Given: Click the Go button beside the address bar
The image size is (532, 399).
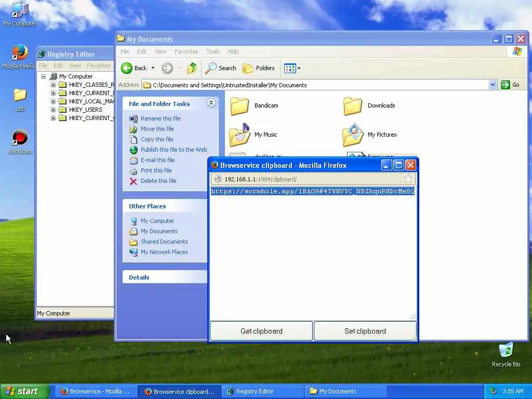Looking at the screenshot, I should point(510,85).
